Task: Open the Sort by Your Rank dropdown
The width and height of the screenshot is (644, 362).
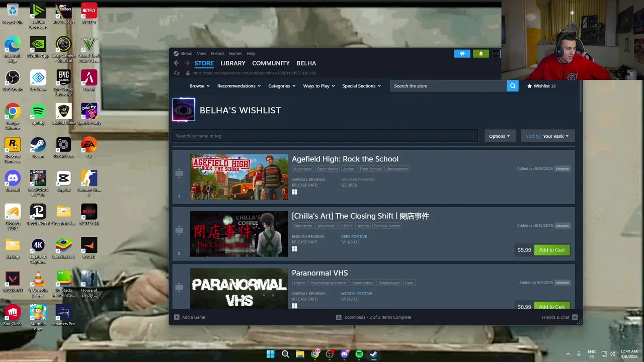Action: coord(547,136)
